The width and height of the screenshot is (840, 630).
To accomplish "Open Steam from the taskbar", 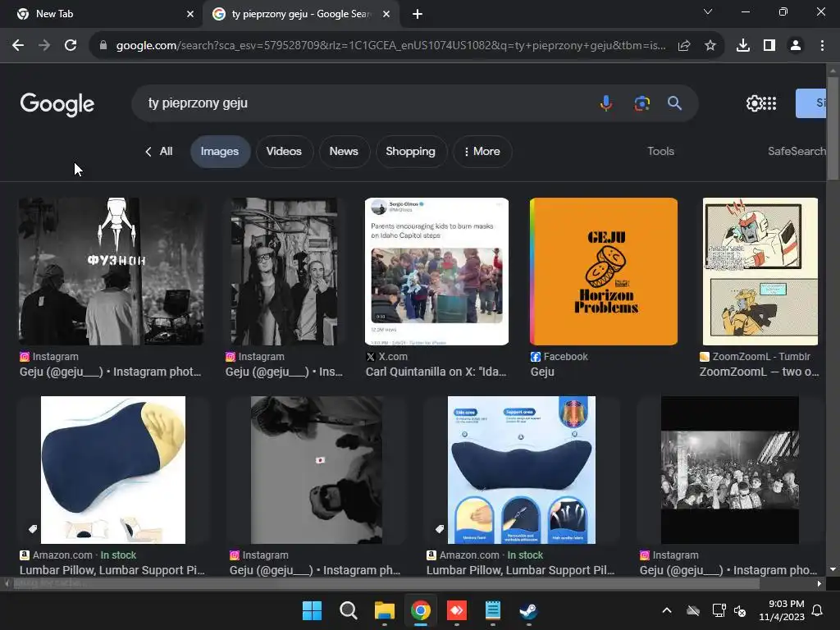I will point(528,610).
